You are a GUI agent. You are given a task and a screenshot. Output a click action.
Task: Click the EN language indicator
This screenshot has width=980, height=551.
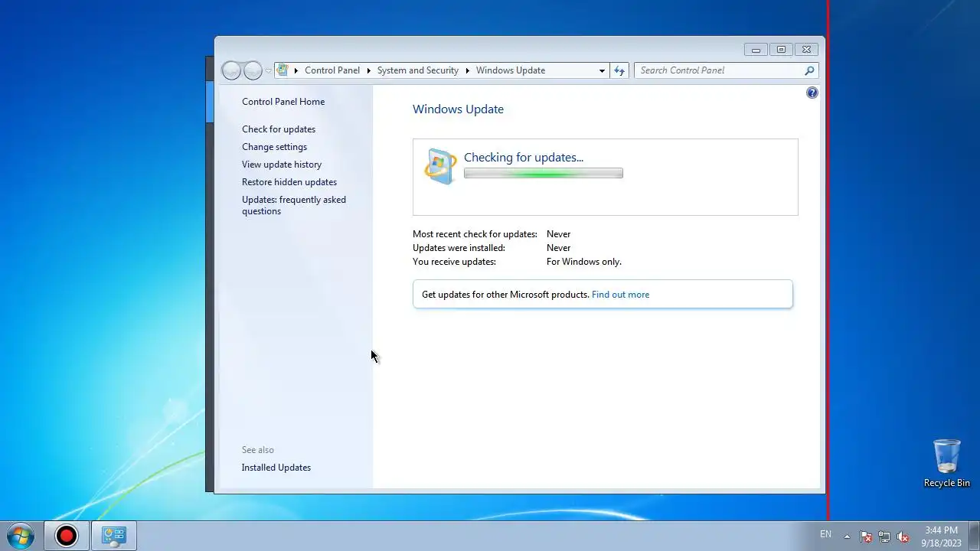tap(825, 534)
